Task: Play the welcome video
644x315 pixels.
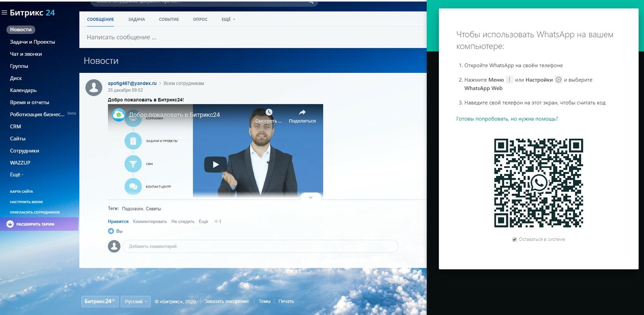Action: (x=215, y=164)
